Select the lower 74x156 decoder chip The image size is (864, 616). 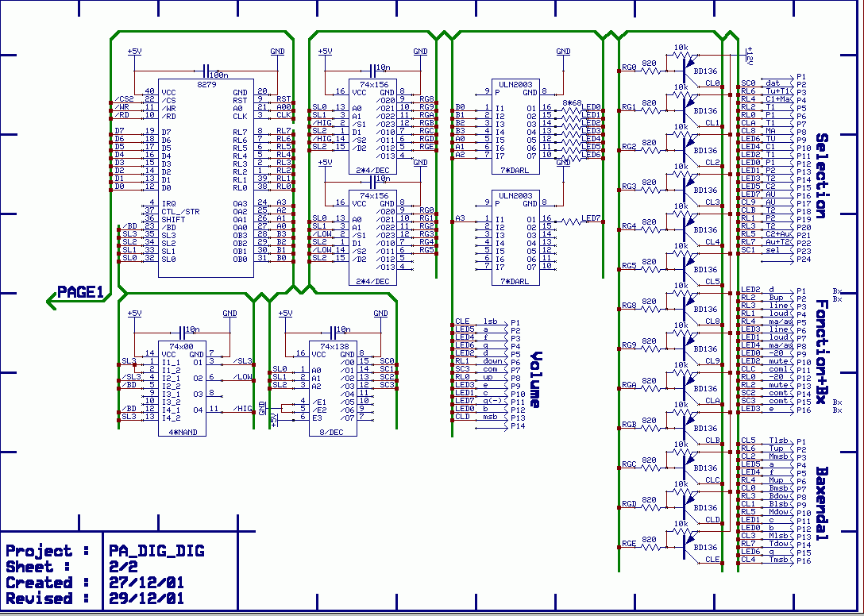coord(373,238)
